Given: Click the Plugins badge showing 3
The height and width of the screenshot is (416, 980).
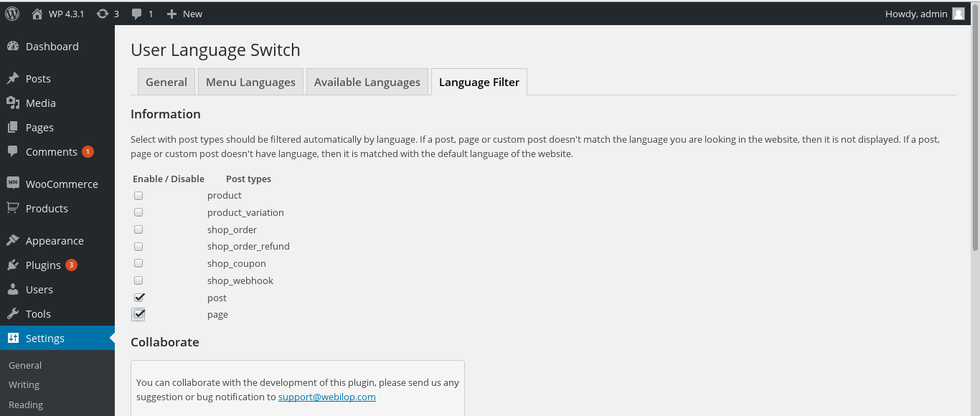Looking at the screenshot, I should tap(71, 265).
